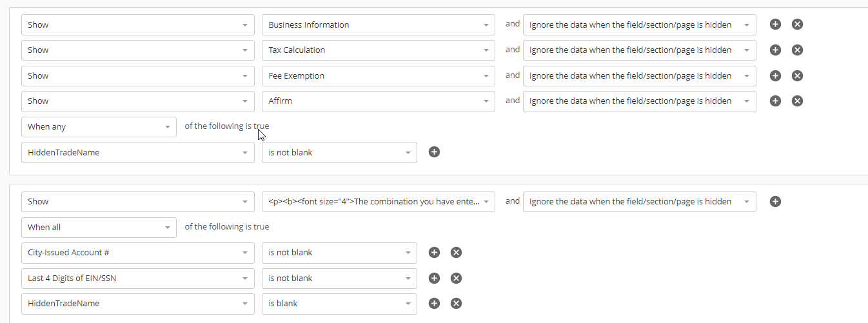Delete the Affirm show action

tap(797, 101)
